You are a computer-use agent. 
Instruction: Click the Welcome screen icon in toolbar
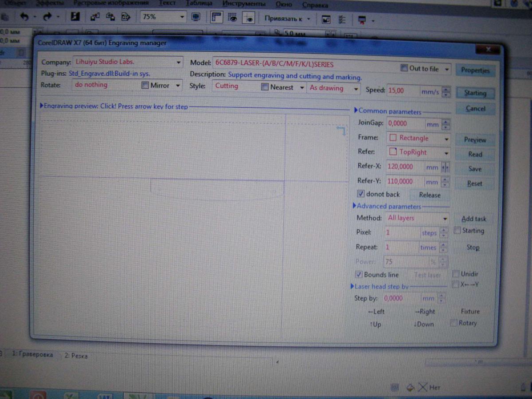point(326,20)
